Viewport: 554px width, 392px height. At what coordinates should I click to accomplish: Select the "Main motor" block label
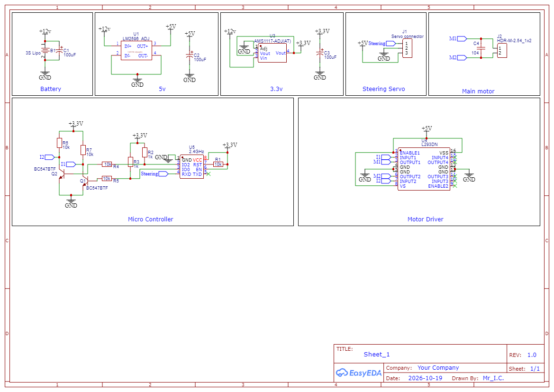point(478,91)
